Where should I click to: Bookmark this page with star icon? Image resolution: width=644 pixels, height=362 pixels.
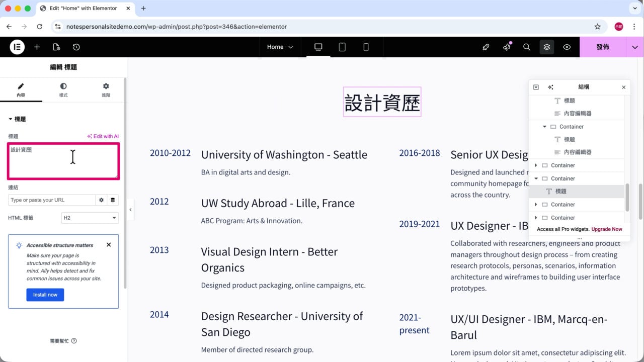(598, 27)
